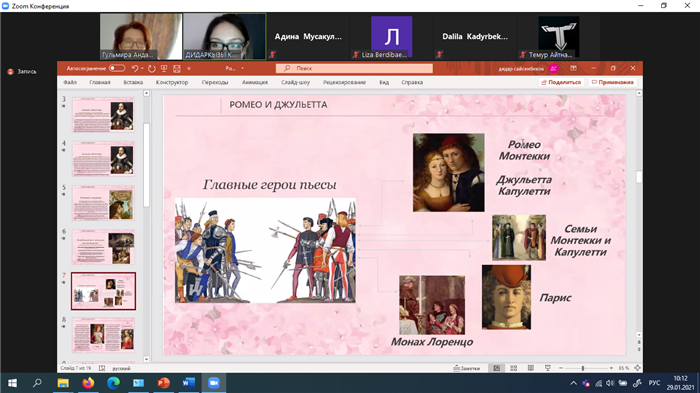Image resolution: width=700 pixels, height=393 pixels.
Task: Switch to Slide Sorter view icon
Action: tap(514, 368)
